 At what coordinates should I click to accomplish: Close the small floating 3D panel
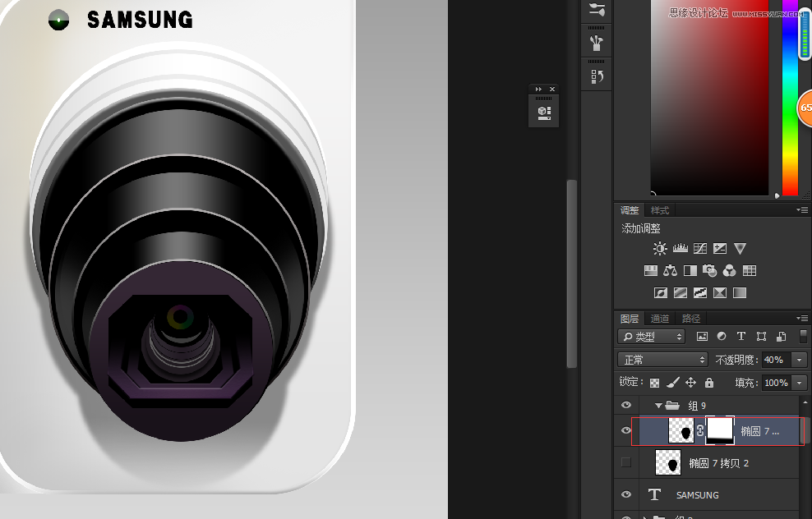tap(552, 89)
